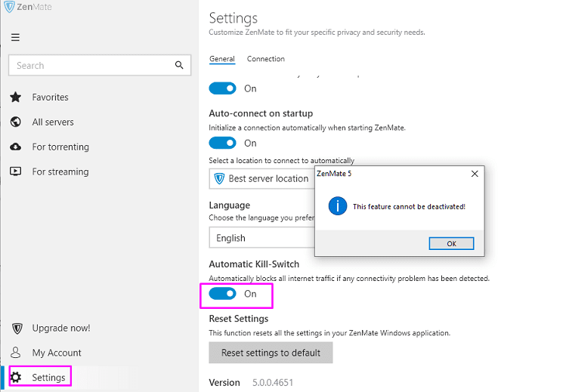Open the Best server location dropdown

click(x=262, y=178)
